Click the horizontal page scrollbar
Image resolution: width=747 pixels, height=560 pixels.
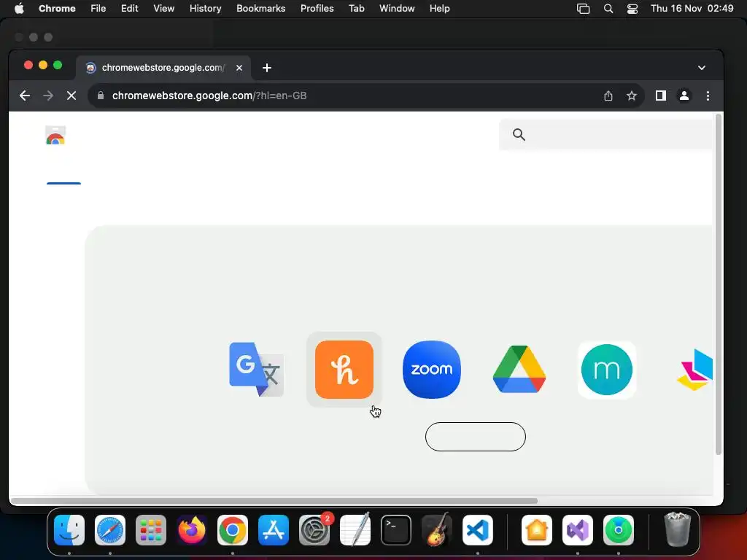coord(274,501)
